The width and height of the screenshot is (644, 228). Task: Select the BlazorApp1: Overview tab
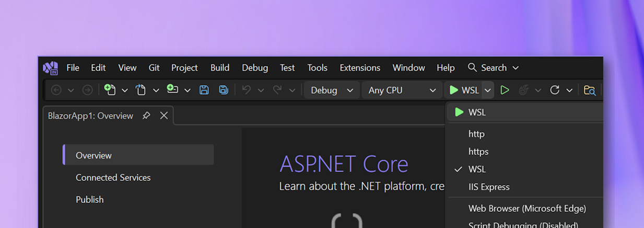[90, 116]
